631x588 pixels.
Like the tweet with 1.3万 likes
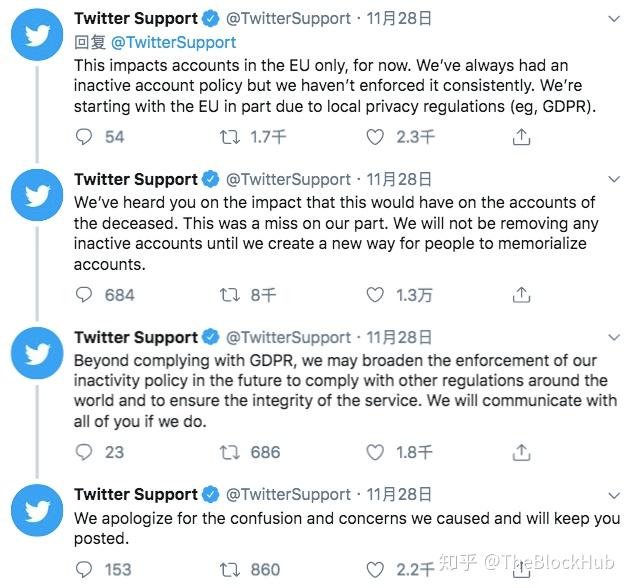(x=375, y=295)
